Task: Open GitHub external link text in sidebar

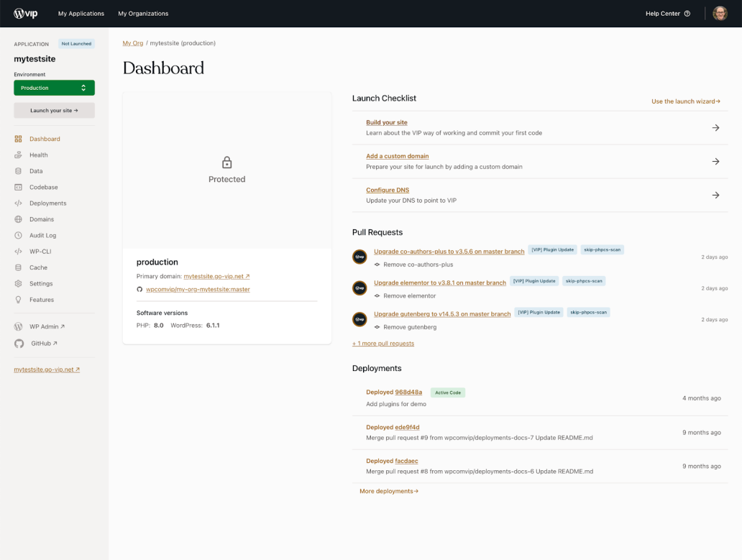Action: point(44,344)
